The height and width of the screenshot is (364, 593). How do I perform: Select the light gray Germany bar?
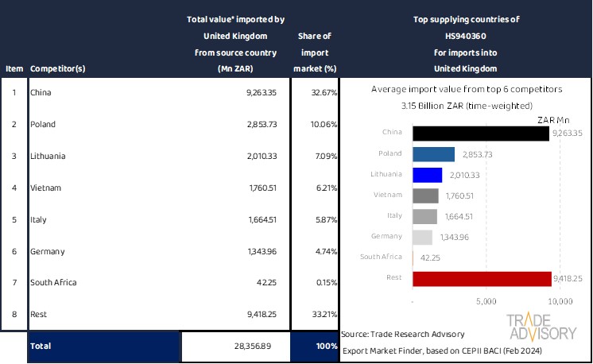click(x=423, y=237)
